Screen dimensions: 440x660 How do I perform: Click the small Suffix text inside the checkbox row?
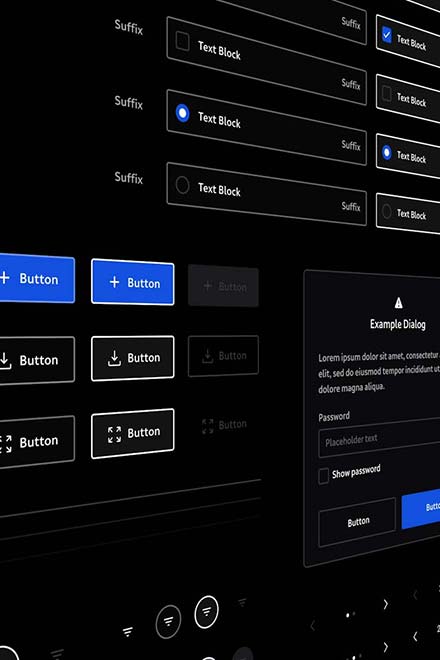click(x=351, y=83)
